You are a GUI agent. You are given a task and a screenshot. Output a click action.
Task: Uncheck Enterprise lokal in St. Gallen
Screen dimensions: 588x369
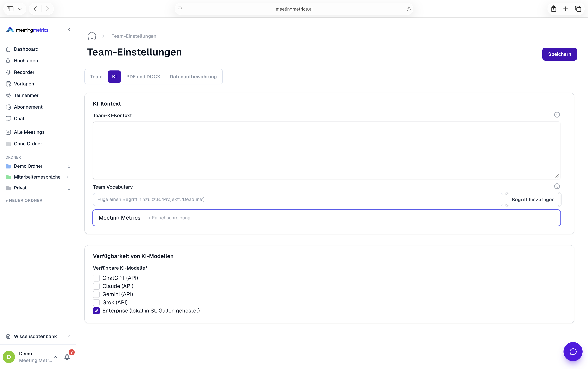tap(96, 311)
